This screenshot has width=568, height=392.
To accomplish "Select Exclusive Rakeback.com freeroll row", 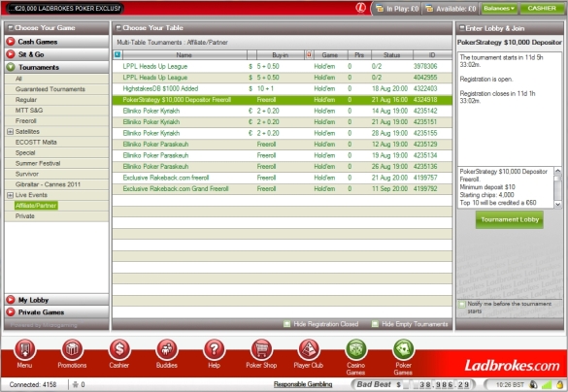I will (x=283, y=178).
